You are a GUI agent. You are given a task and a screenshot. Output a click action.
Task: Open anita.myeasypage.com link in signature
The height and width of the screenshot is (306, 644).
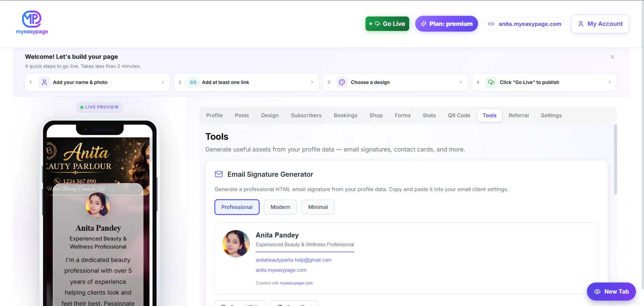point(281,270)
